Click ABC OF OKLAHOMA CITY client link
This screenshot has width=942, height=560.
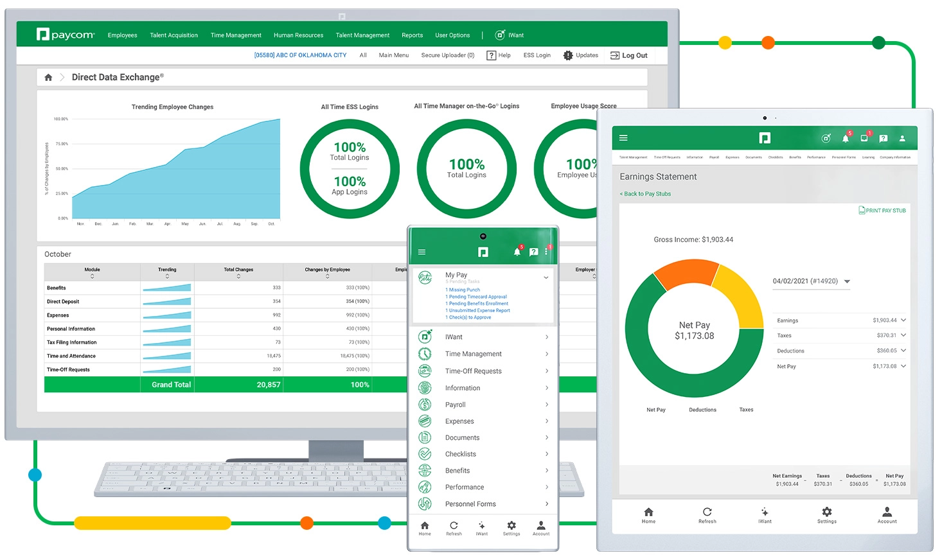tap(300, 55)
